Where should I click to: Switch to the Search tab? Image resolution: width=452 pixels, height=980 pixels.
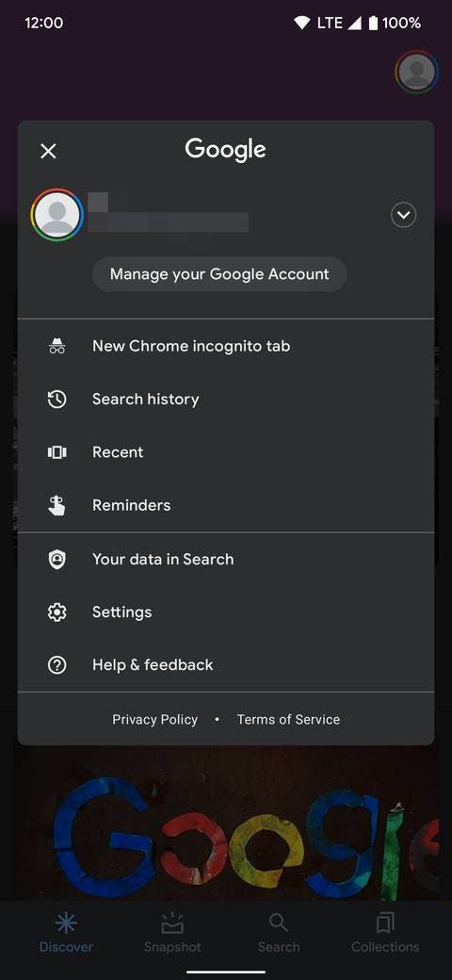coord(279,933)
